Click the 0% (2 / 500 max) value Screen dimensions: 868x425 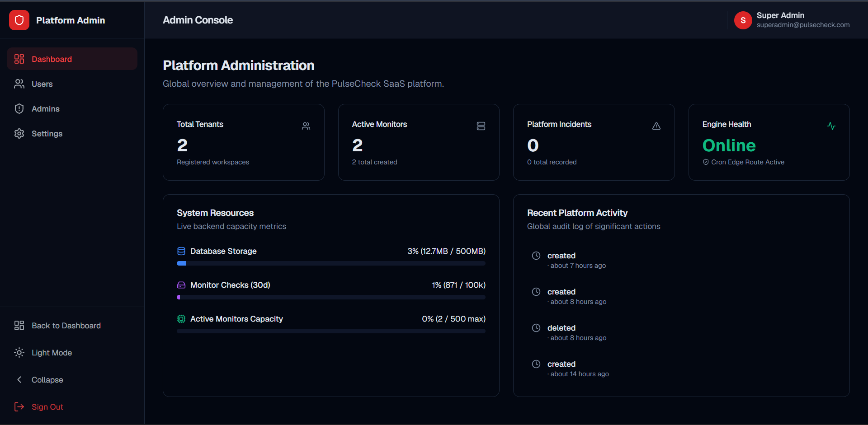[x=453, y=319]
